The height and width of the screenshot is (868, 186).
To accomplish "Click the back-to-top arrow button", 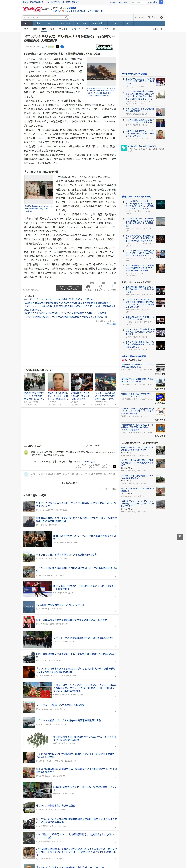I will tap(180, 536).
